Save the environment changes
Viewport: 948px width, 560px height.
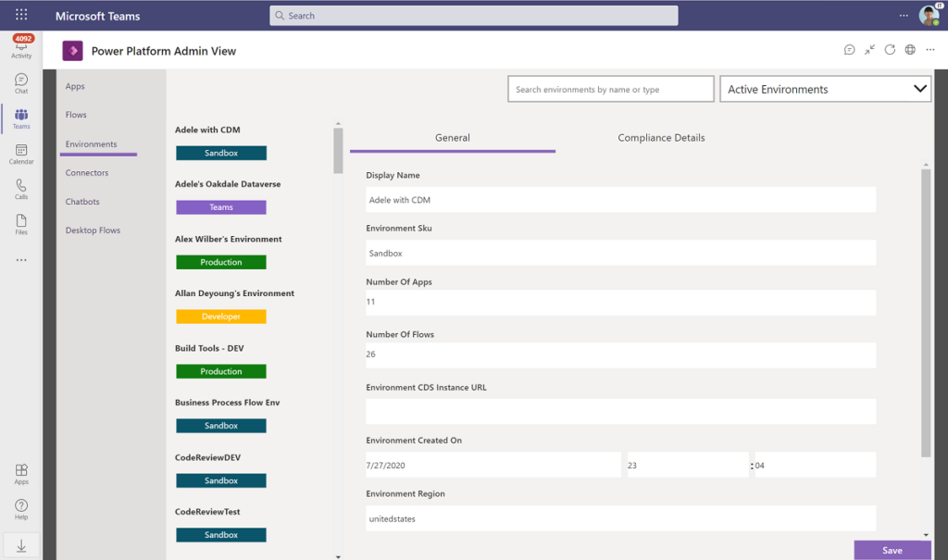[891, 550]
